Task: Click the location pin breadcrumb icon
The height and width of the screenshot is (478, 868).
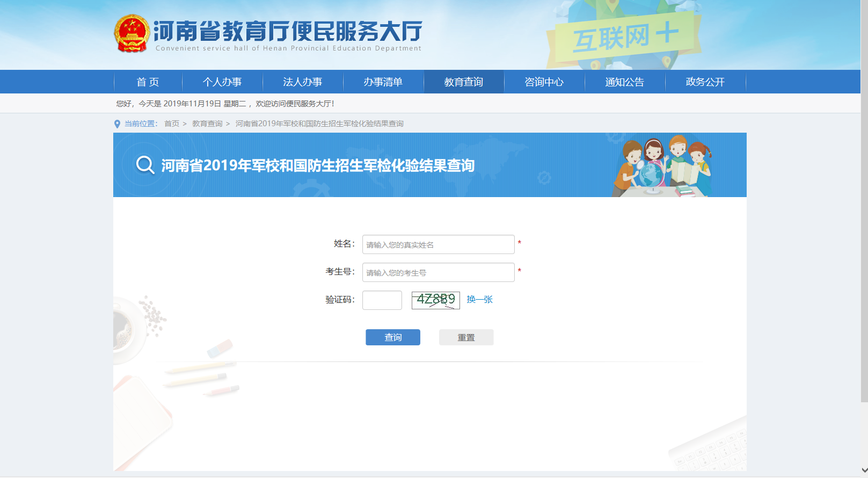Action: point(117,124)
